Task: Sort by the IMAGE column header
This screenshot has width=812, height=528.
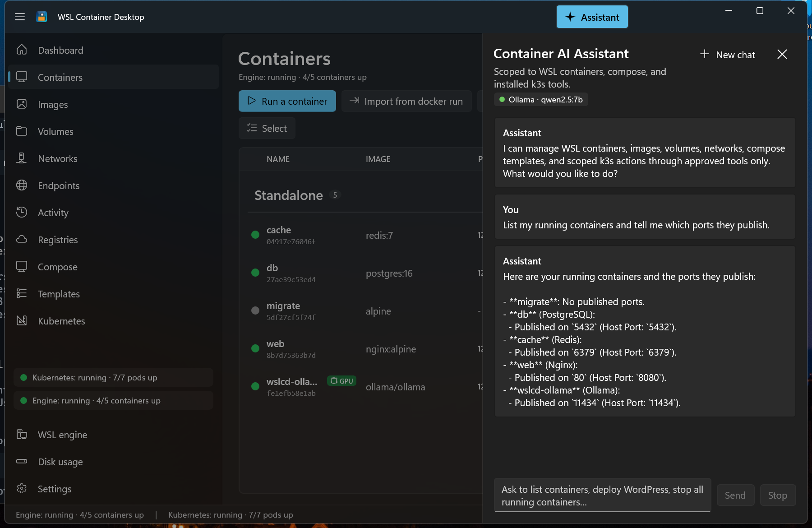Action: coord(378,159)
